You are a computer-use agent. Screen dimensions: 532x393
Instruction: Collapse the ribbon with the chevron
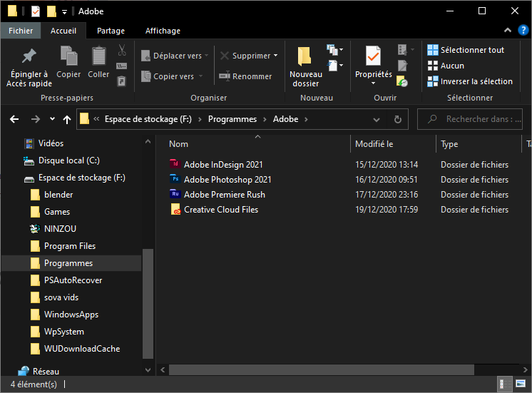tap(508, 30)
